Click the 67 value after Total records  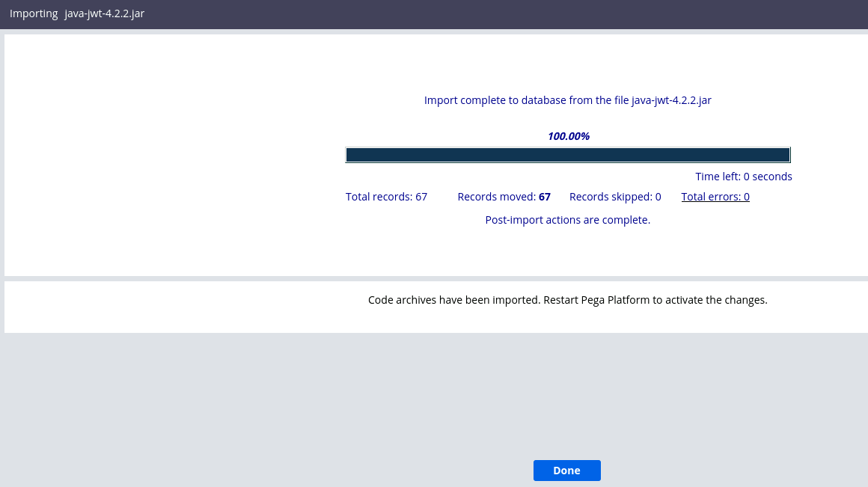tap(421, 197)
